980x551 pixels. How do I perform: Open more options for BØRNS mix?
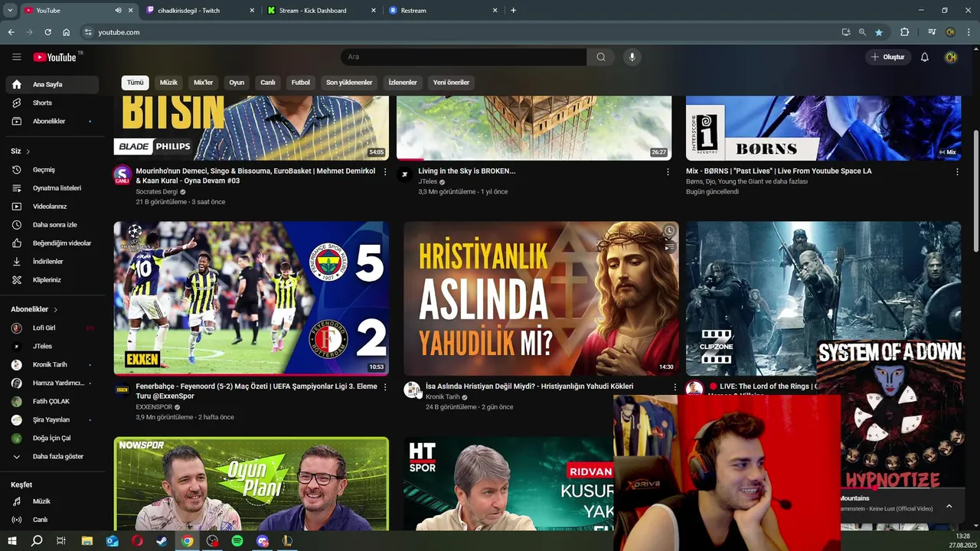click(957, 172)
